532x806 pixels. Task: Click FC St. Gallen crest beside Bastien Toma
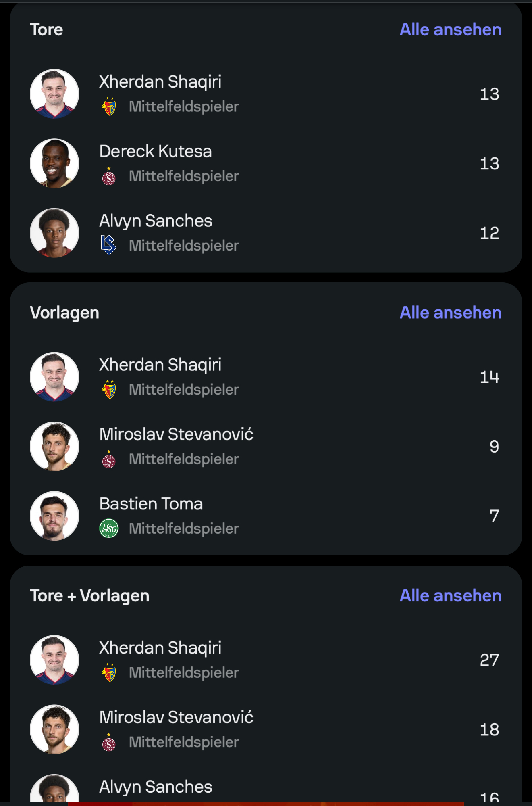pos(109,528)
